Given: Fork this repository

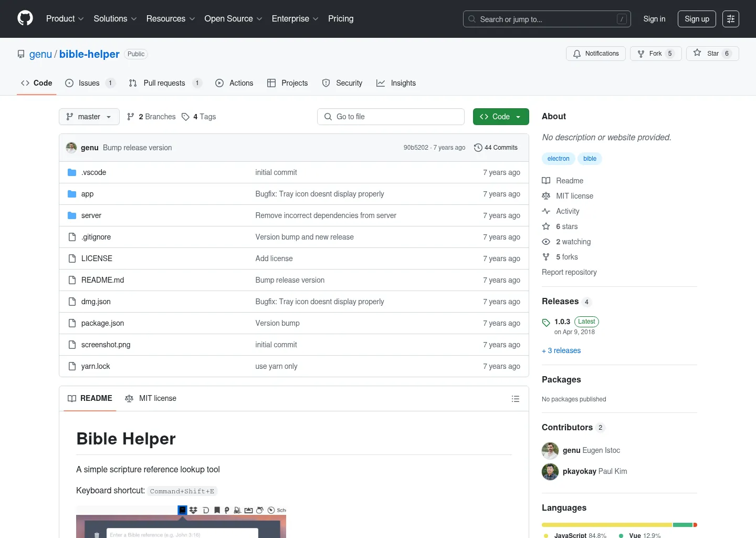Looking at the screenshot, I should 656,54.
